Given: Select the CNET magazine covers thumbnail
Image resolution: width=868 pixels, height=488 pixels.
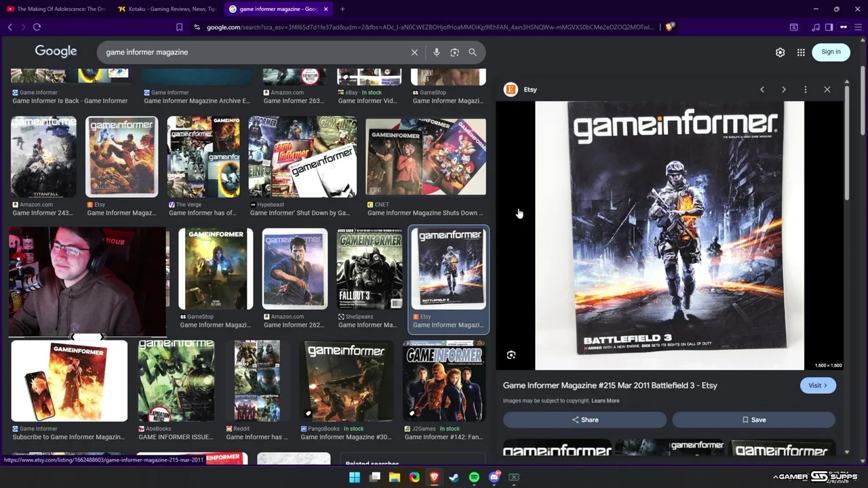Looking at the screenshot, I should click(x=426, y=157).
